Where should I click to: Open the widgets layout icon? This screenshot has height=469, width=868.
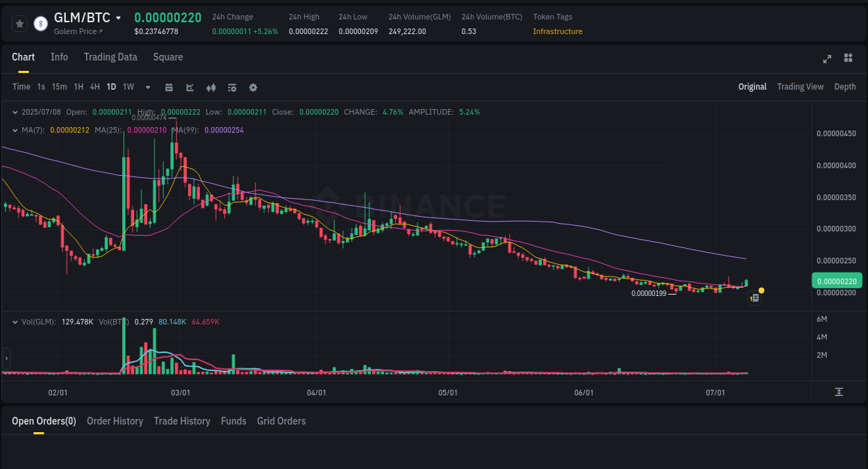[x=848, y=59]
